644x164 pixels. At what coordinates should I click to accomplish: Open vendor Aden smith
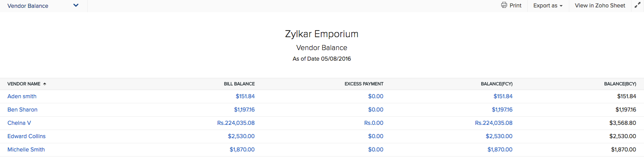[22, 96]
